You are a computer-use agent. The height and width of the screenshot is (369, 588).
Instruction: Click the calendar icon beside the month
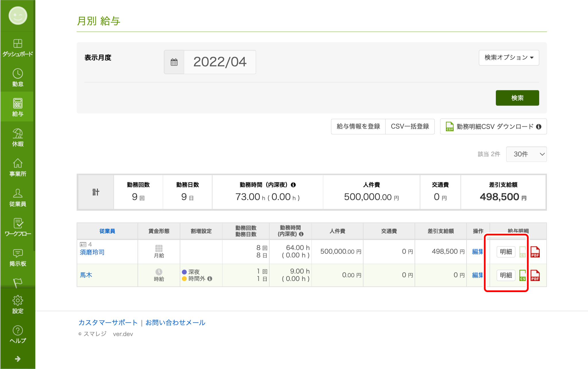pyautogui.click(x=174, y=62)
